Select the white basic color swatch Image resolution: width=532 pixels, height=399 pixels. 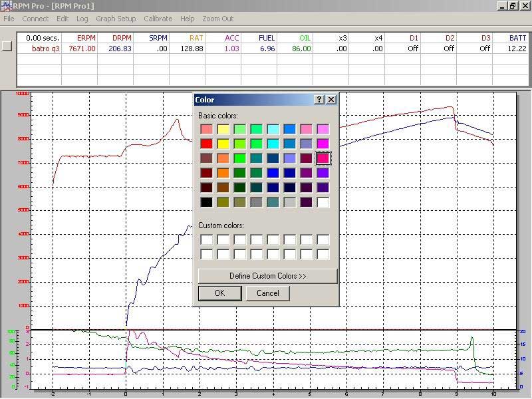pyautogui.click(x=323, y=202)
